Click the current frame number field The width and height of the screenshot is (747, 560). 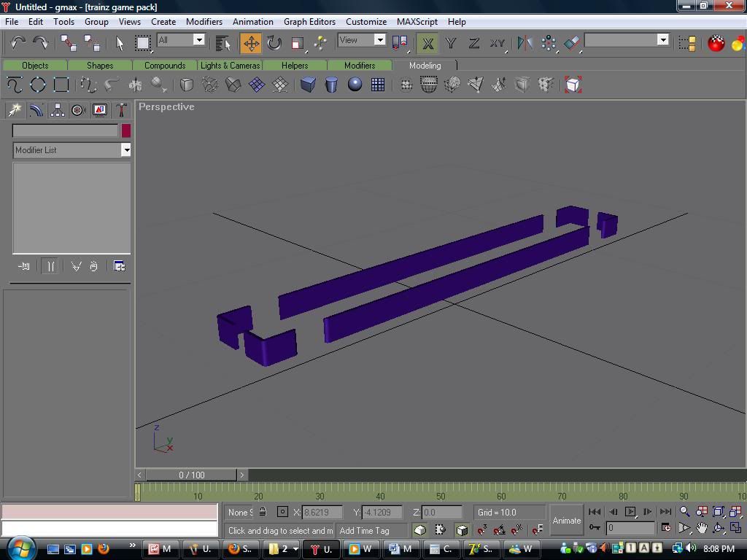tap(630, 528)
